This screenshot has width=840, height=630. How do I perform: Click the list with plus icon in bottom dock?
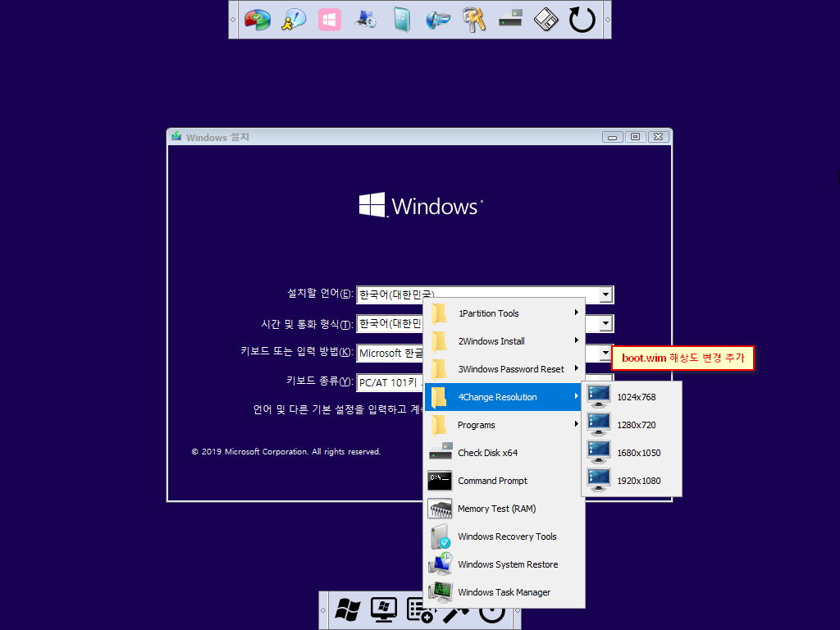pos(419,611)
